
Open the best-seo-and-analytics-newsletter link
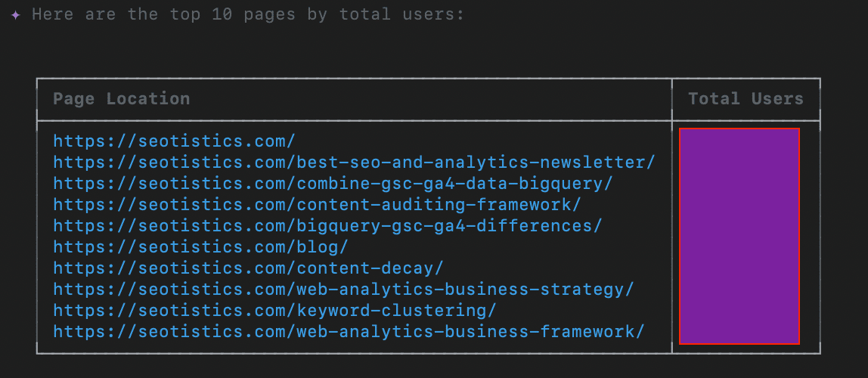(x=354, y=162)
